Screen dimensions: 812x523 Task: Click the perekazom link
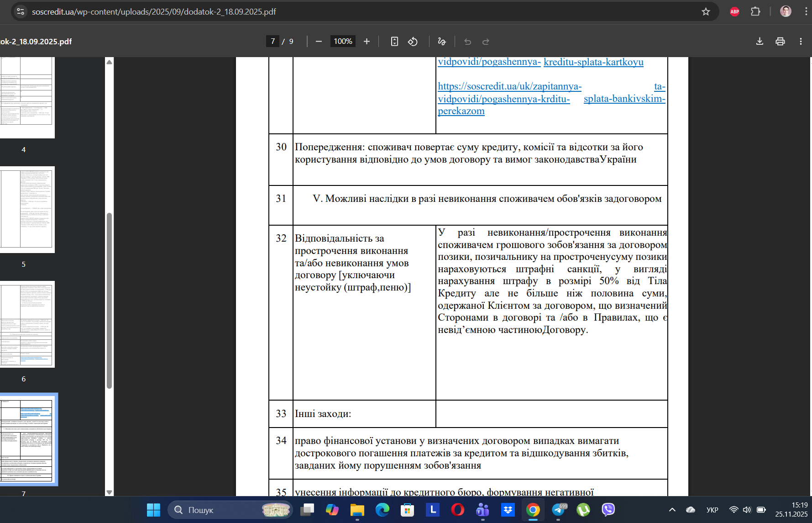coord(461,111)
